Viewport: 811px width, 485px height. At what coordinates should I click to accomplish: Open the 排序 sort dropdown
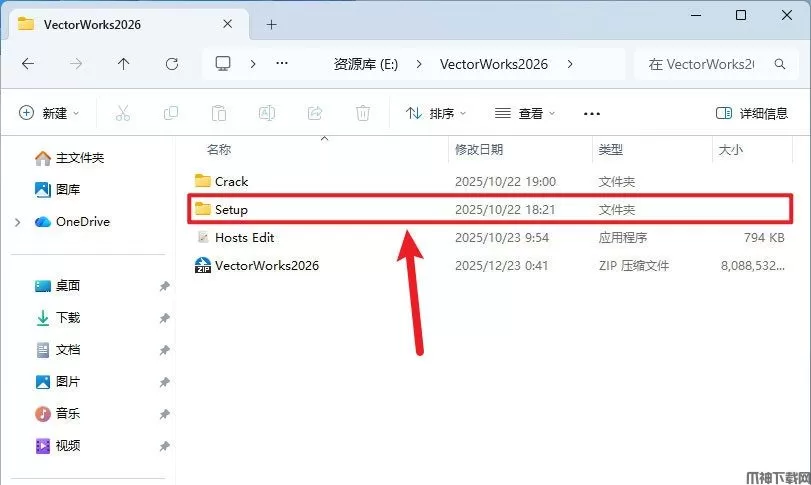coord(436,113)
